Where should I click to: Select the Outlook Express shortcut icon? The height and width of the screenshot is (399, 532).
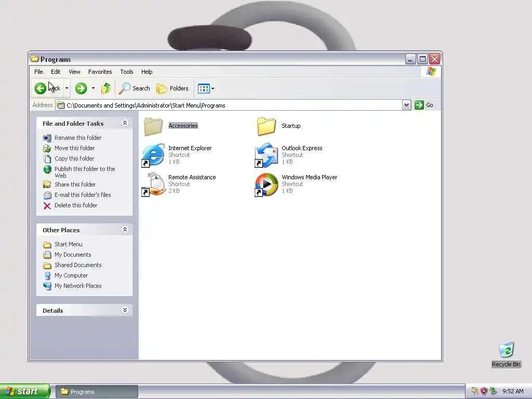[267, 155]
